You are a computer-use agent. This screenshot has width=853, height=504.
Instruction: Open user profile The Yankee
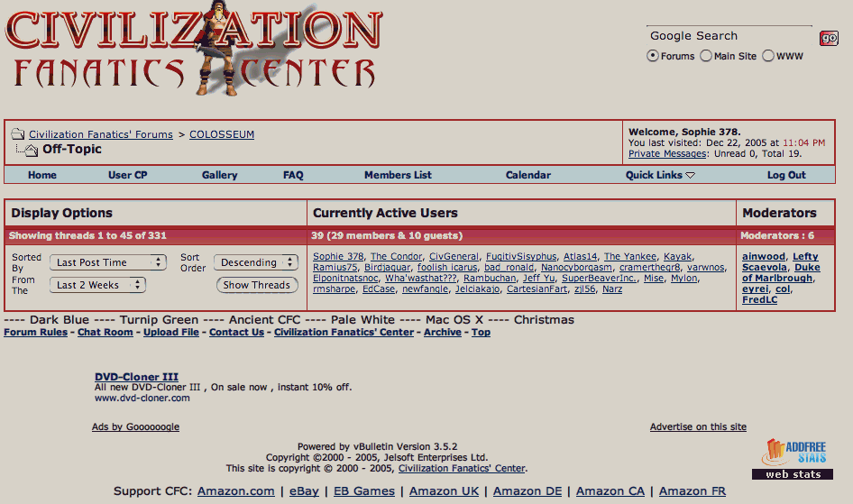coord(630,257)
